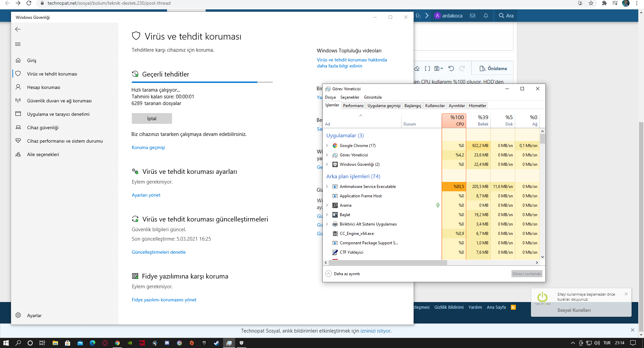Open Görüntüle menu in Görev Yöneticisi

pyautogui.click(x=373, y=97)
